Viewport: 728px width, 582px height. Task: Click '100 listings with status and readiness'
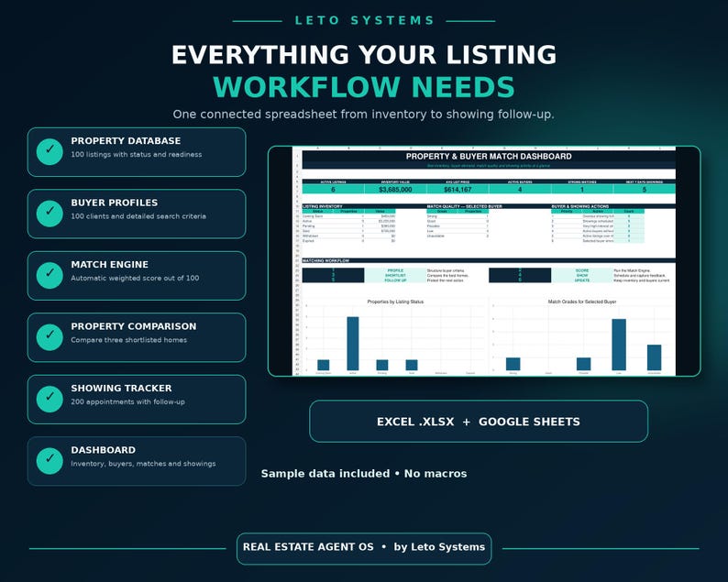click(137, 155)
